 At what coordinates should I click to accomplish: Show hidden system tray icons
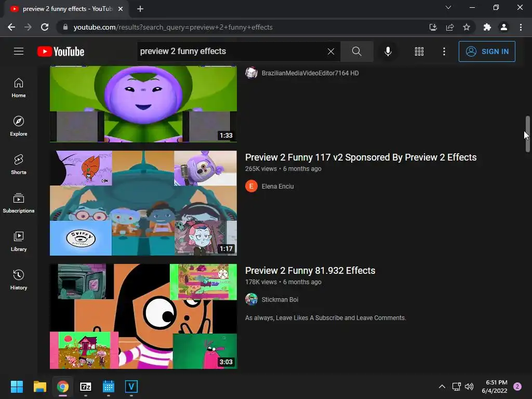(442, 387)
